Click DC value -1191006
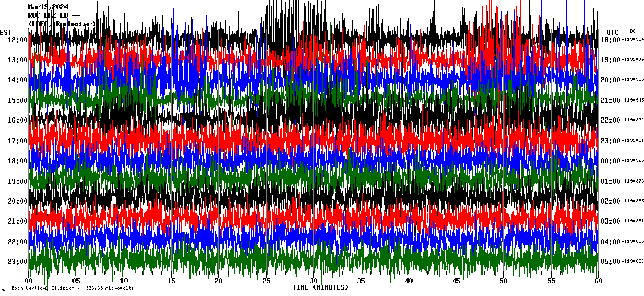 [x=632, y=60]
